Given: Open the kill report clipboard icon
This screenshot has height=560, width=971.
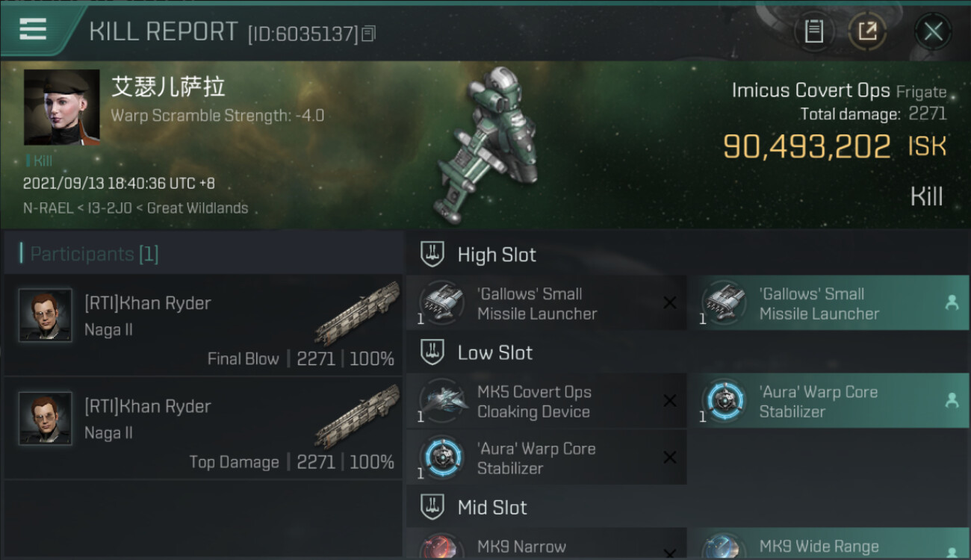Looking at the screenshot, I should [813, 31].
